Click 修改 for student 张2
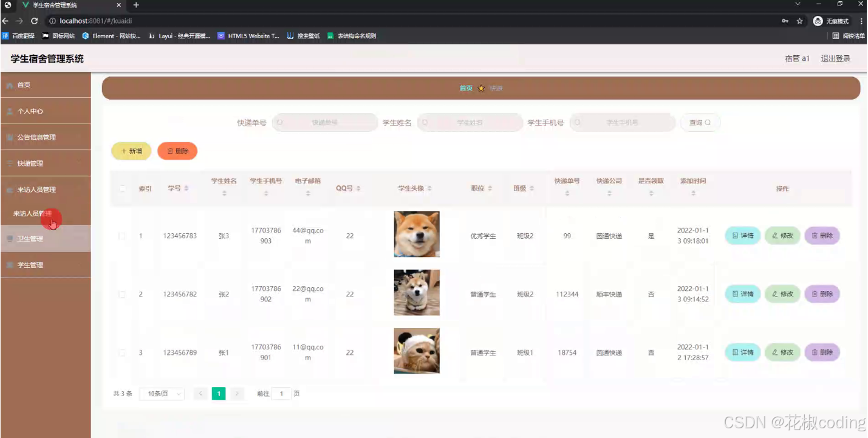 [x=782, y=294]
